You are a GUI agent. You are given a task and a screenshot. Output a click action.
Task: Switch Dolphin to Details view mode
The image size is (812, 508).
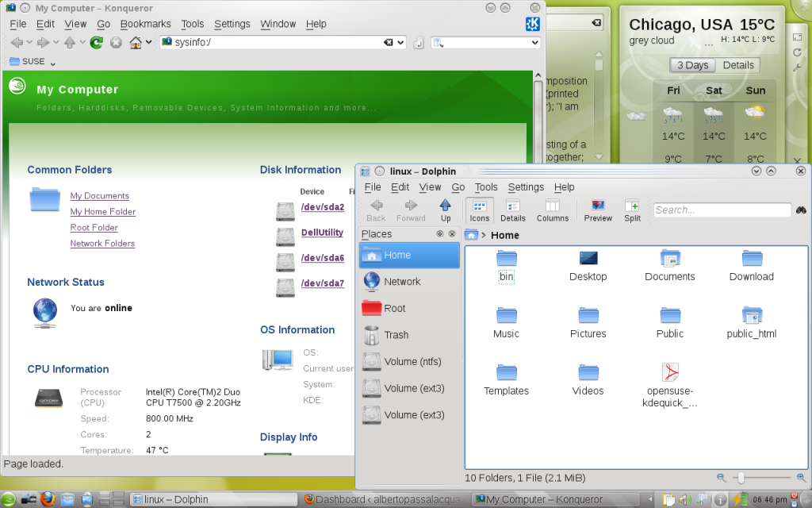(x=513, y=210)
